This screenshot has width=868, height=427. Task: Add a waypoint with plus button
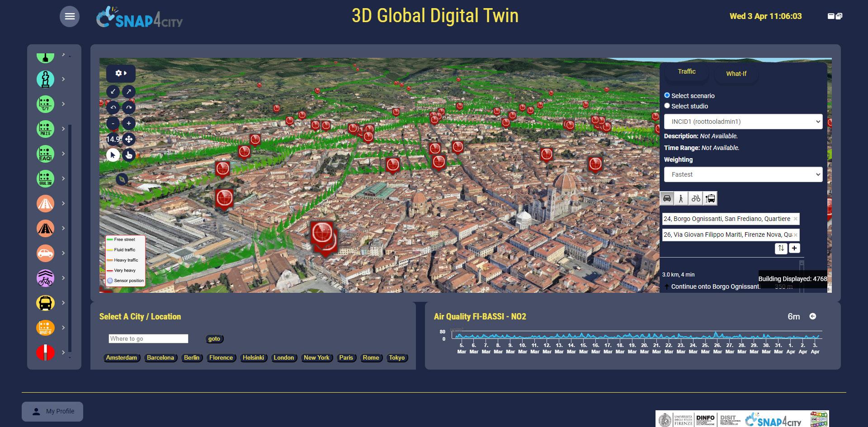point(794,248)
